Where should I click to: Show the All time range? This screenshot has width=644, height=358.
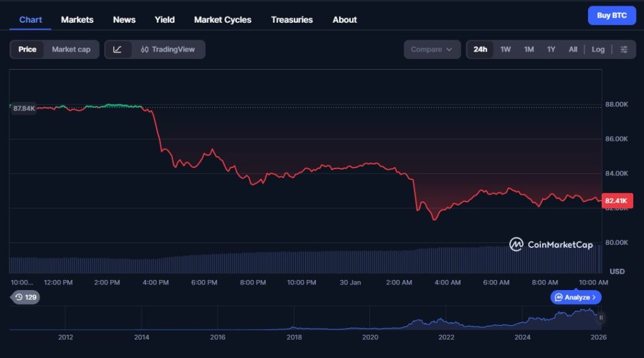573,50
